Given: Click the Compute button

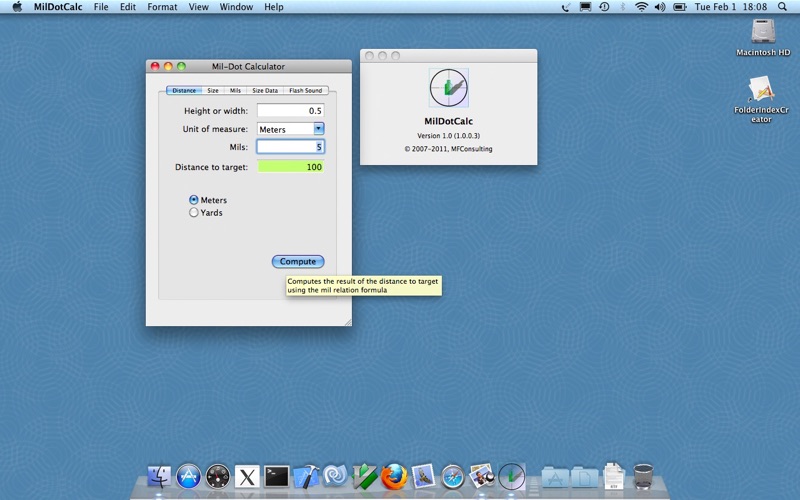Looking at the screenshot, I should [298, 261].
